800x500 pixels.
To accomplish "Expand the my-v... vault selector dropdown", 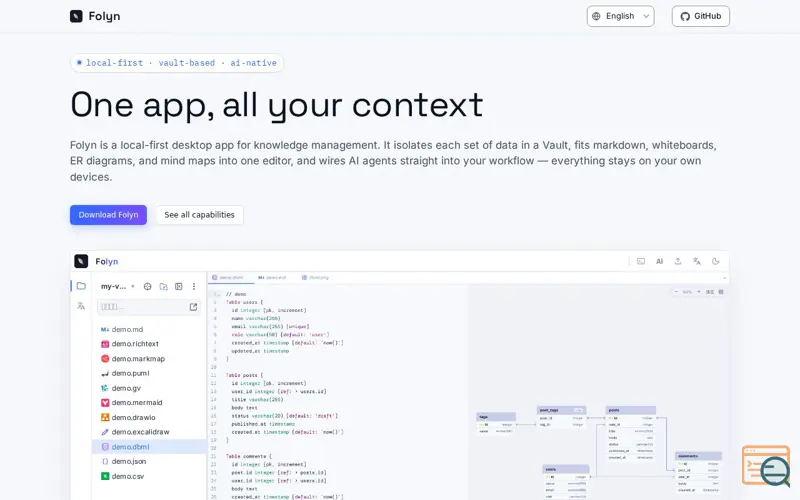I will [x=118, y=286].
